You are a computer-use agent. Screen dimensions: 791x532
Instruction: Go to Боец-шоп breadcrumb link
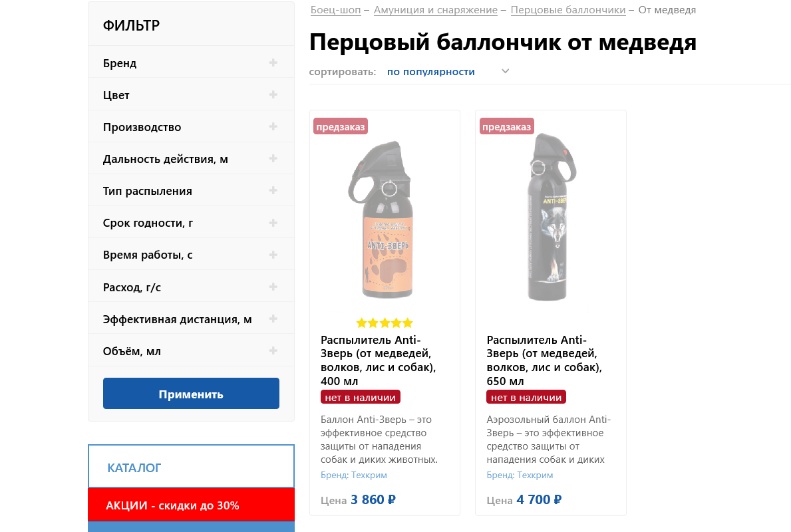tap(335, 10)
